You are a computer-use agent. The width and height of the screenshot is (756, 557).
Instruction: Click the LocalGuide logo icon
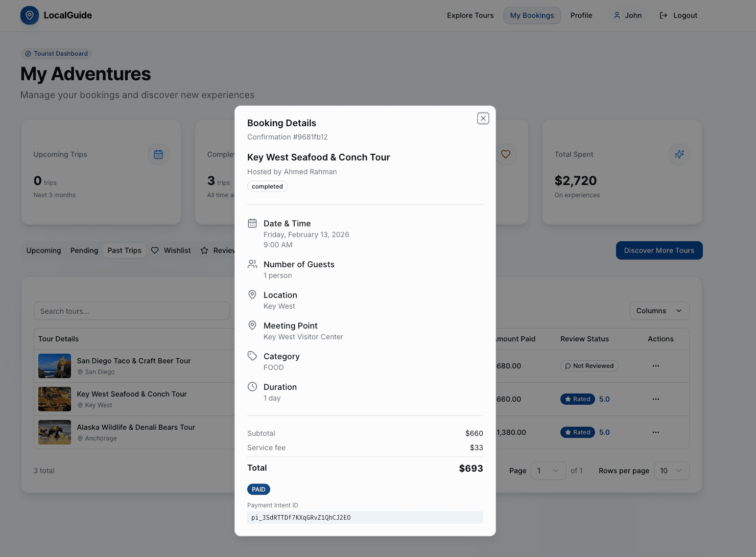click(30, 15)
